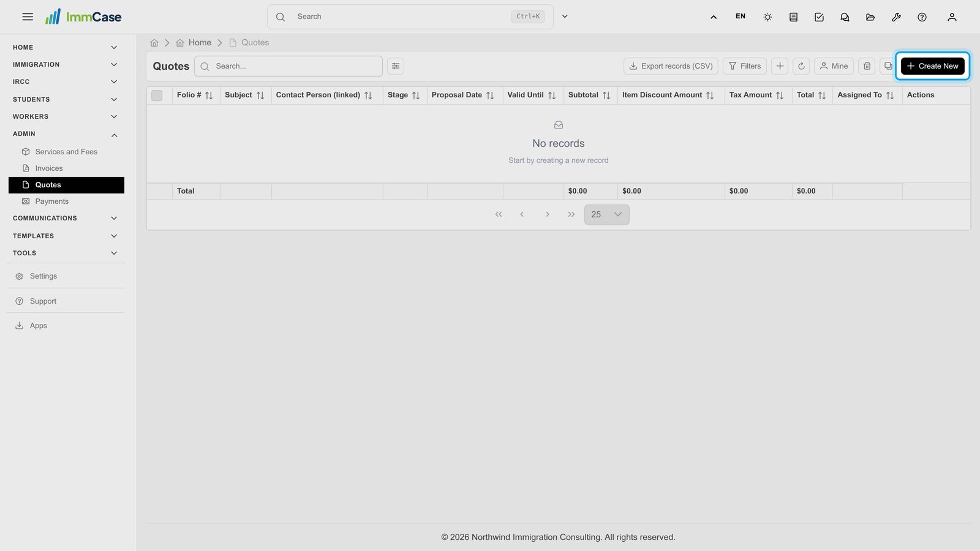Refresh the Quotes table
The height and width of the screenshot is (551, 980).
click(x=801, y=66)
